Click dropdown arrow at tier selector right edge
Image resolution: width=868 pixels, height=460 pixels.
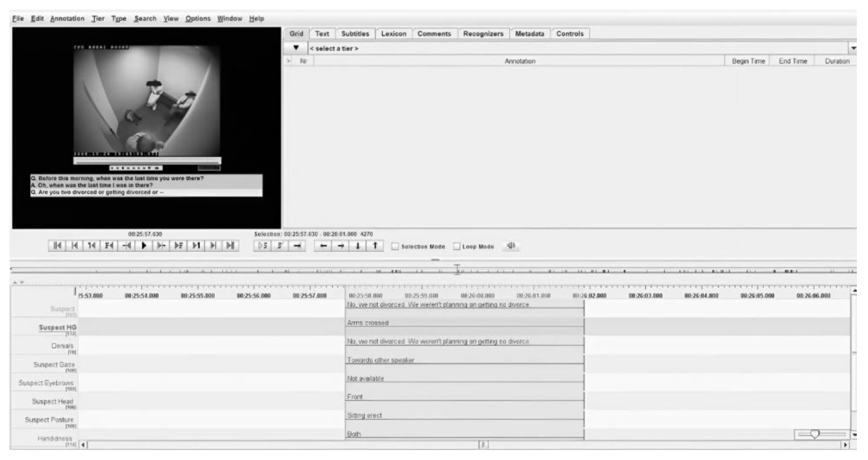pyautogui.click(x=853, y=48)
